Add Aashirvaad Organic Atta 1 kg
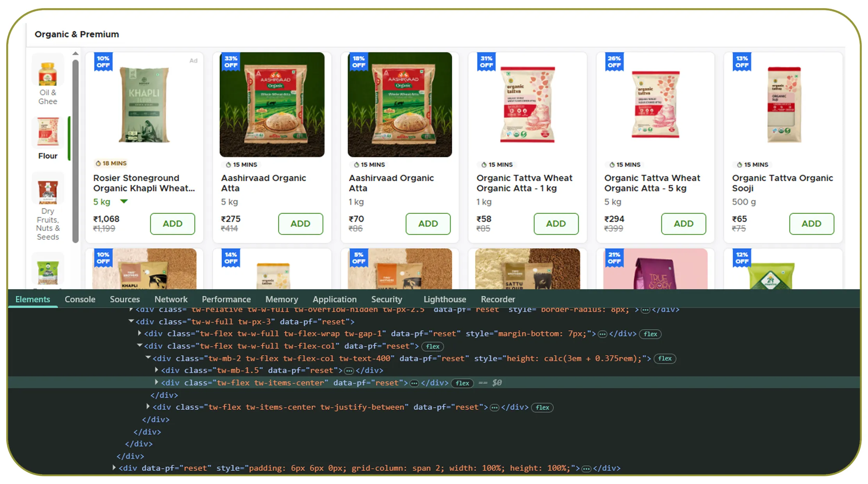 (428, 224)
